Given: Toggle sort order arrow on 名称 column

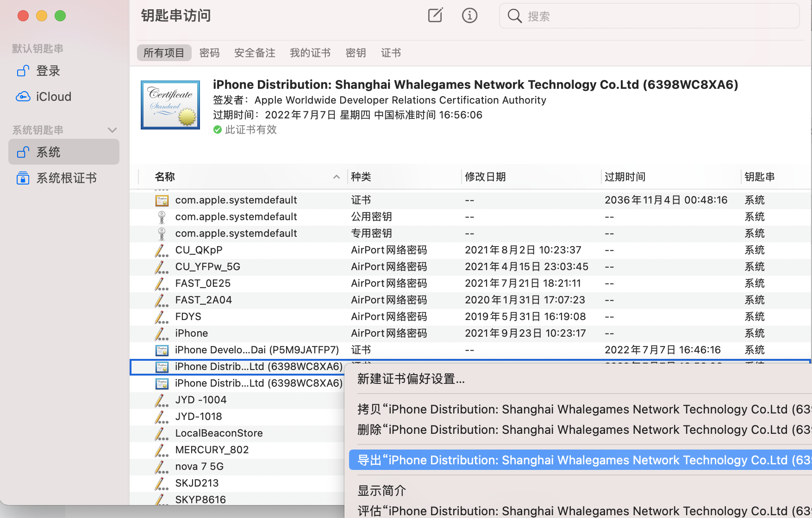Looking at the screenshot, I should point(337,177).
